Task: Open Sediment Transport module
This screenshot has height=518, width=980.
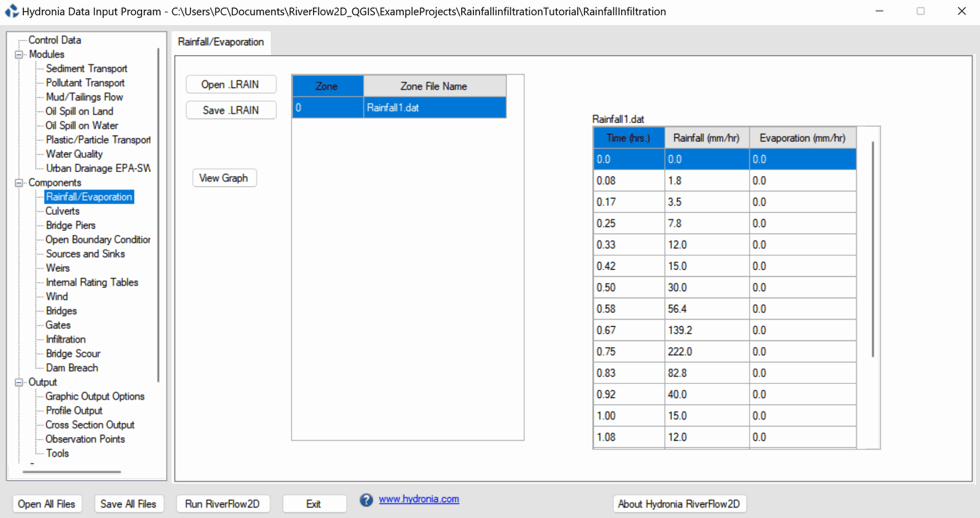Action: (x=86, y=69)
